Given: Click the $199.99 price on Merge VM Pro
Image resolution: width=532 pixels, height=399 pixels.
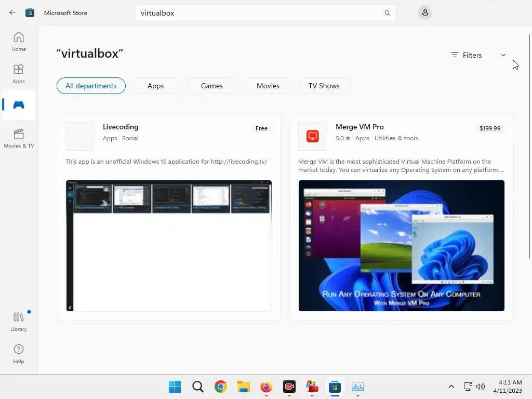Looking at the screenshot, I should [490, 128].
